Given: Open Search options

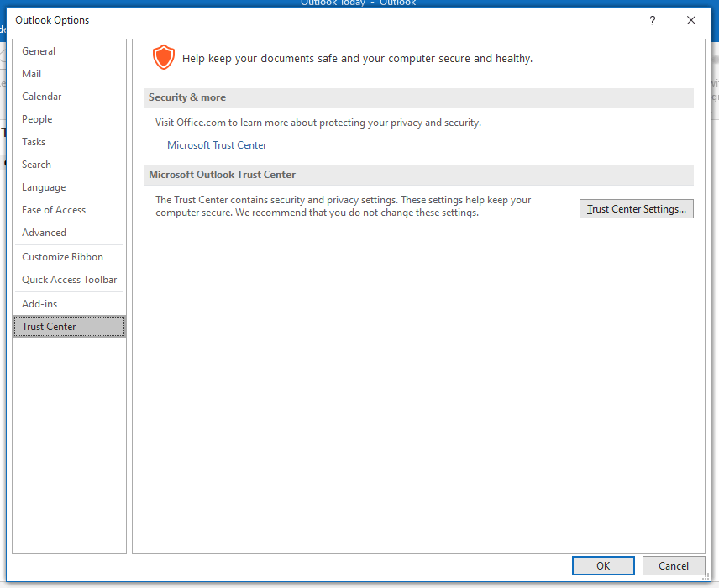Looking at the screenshot, I should [x=69, y=165].
